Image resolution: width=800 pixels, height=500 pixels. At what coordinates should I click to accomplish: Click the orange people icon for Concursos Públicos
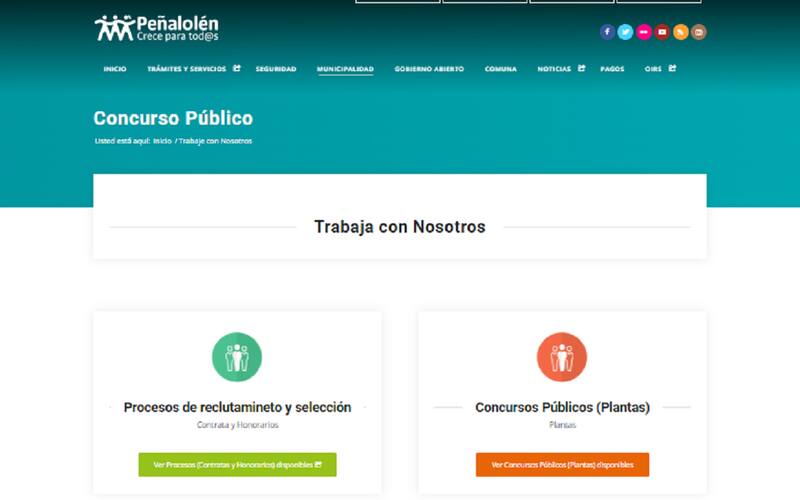pyautogui.click(x=562, y=357)
